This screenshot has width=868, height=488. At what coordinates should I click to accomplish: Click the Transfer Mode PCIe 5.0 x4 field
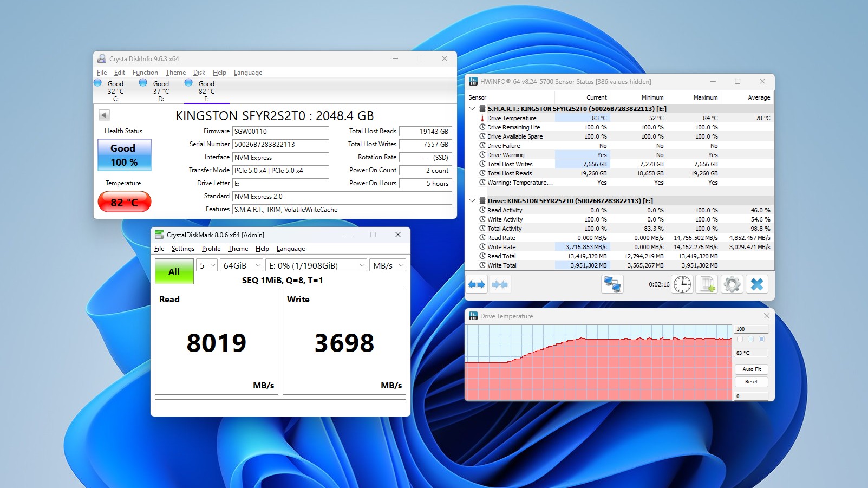tap(280, 170)
